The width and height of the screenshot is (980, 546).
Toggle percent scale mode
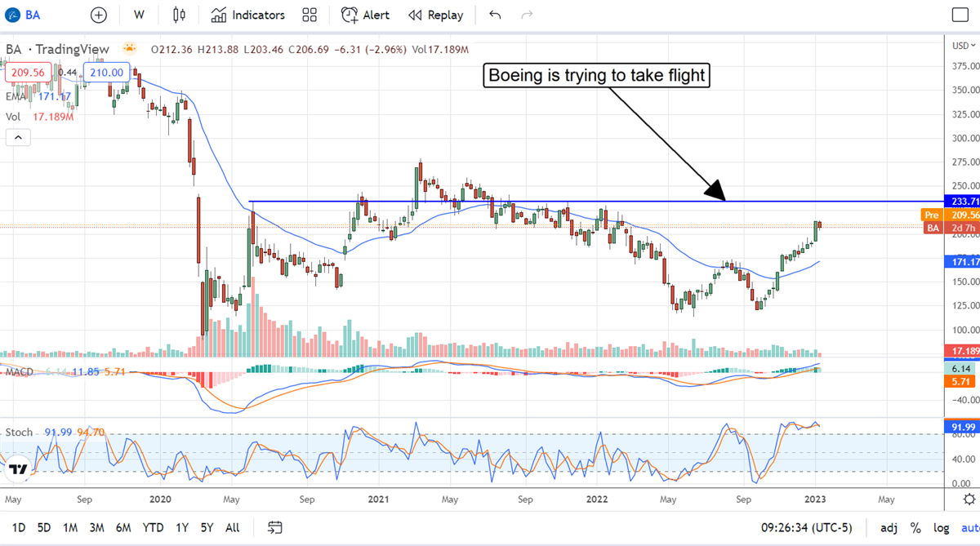(915, 527)
